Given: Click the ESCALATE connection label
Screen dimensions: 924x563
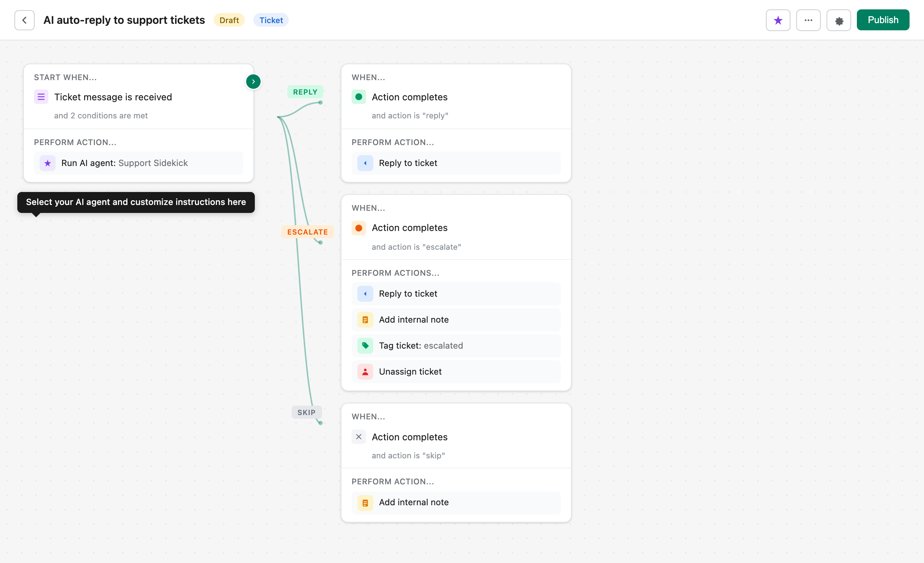Looking at the screenshot, I should click(307, 232).
